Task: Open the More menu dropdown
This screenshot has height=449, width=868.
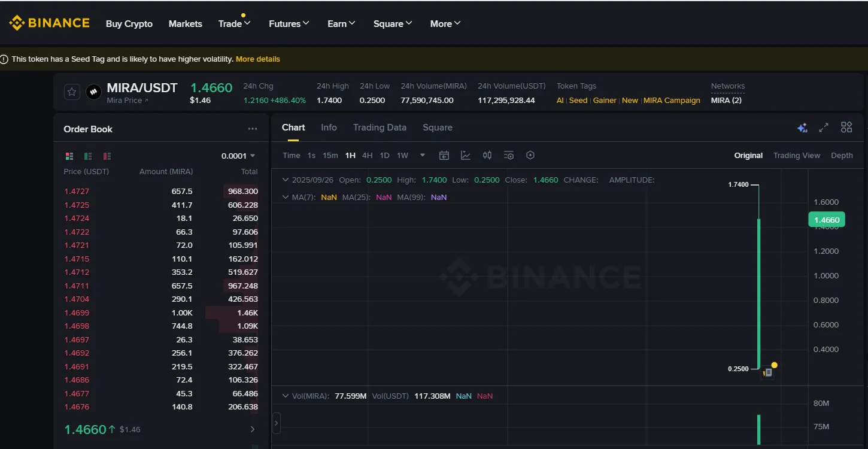Action: [x=445, y=24]
